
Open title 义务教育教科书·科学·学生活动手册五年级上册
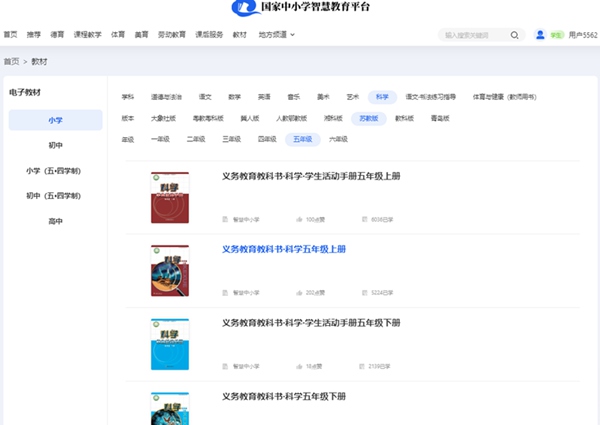(x=311, y=176)
